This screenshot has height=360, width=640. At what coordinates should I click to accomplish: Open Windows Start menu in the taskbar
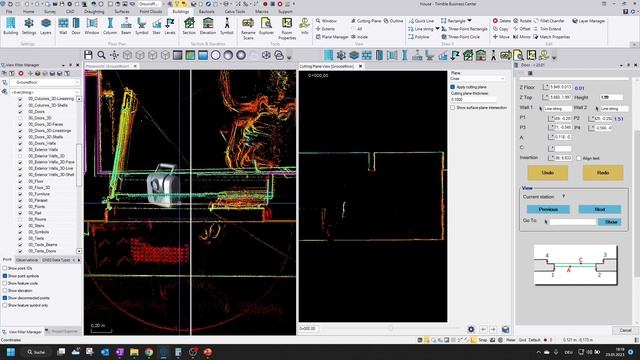point(11,352)
